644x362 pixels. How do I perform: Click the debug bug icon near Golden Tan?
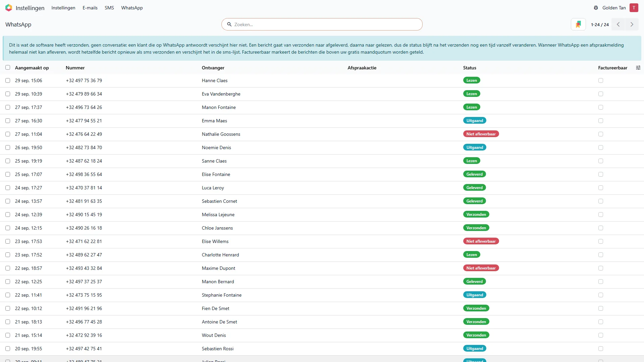[x=596, y=8]
